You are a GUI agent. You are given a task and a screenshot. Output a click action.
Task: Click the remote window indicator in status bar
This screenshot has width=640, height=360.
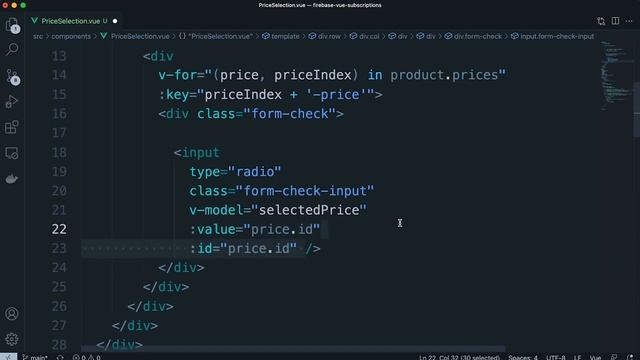tap(8, 357)
